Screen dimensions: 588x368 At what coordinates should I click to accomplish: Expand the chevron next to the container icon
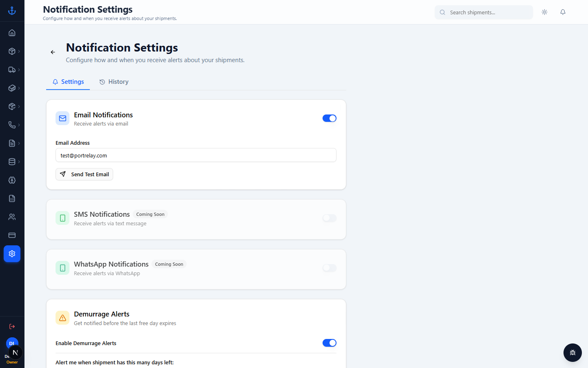click(x=19, y=88)
